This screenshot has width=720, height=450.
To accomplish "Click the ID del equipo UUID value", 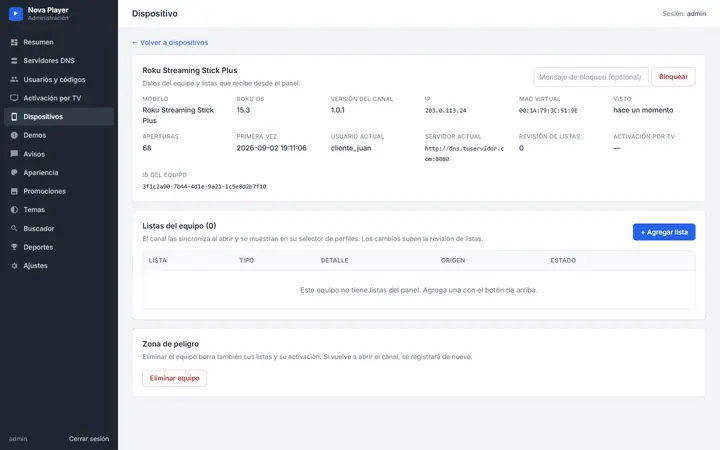I will [x=204, y=186].
